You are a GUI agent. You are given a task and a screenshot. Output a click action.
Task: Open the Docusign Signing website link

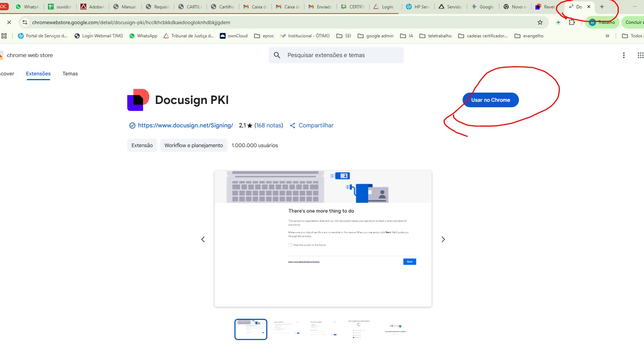click(185, 125)
